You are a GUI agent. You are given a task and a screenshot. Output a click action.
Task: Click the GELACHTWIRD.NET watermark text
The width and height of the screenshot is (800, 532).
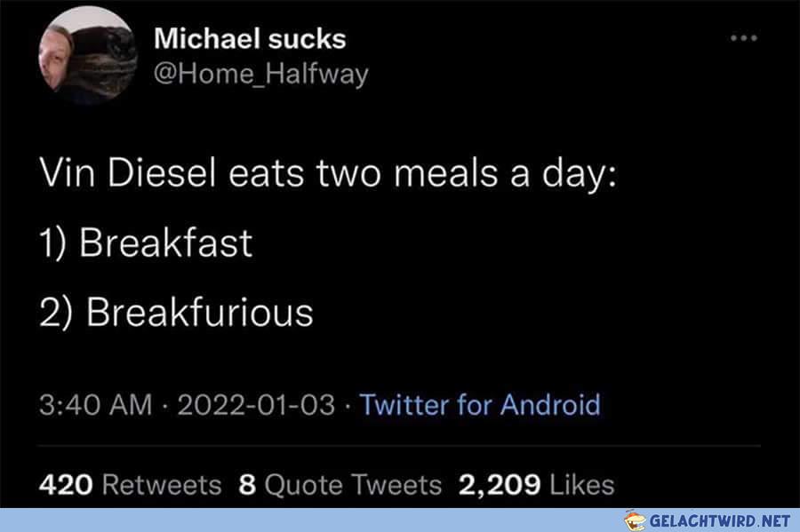pos(720,521)
